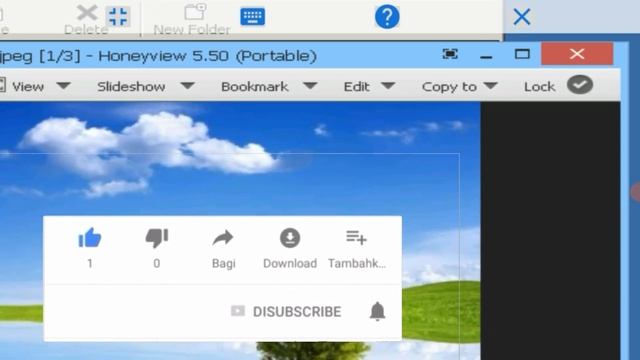Viewport: 640px width, 360px height.
Task: Open help via blue question mark icon
Action: [x=387, y=17]
